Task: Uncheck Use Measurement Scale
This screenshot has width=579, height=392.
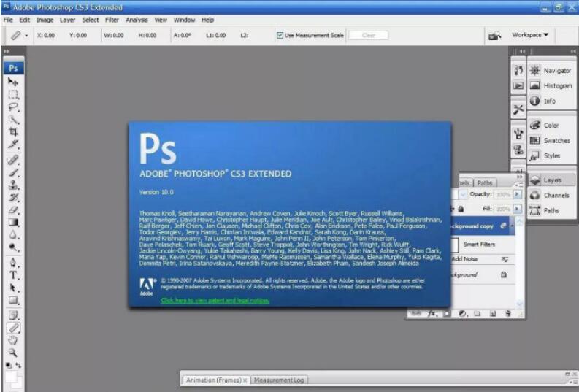Action: pos(280,36)
